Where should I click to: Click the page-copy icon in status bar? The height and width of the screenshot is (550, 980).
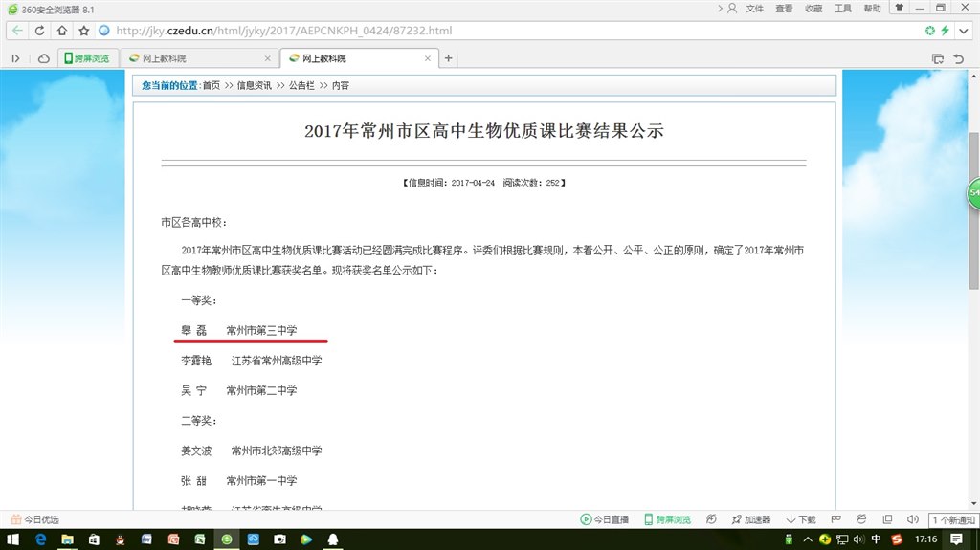click(x=887, y=518)
